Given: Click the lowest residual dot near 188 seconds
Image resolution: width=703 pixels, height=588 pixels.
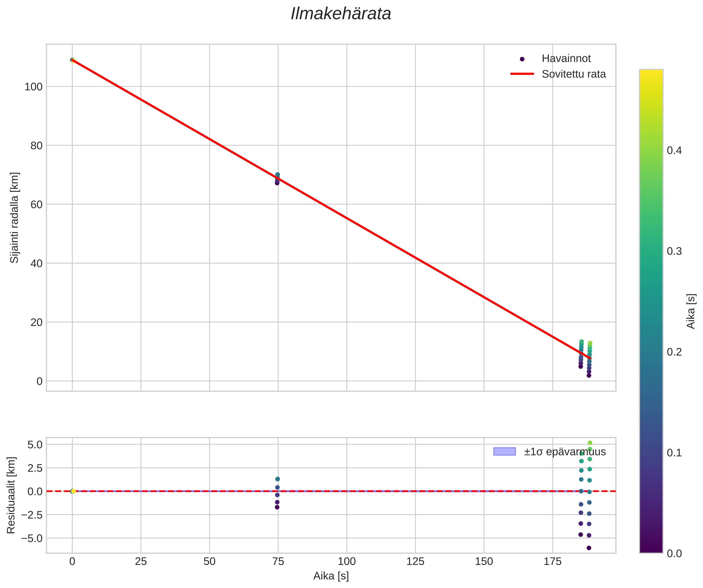Looking at the screenshot, I should pos(589,548).
